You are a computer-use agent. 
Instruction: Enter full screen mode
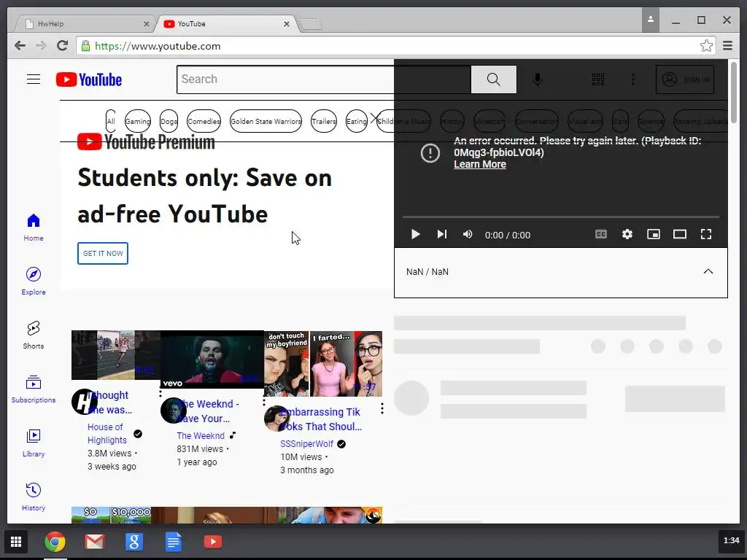pyautogui.click(x=706, y=234)
